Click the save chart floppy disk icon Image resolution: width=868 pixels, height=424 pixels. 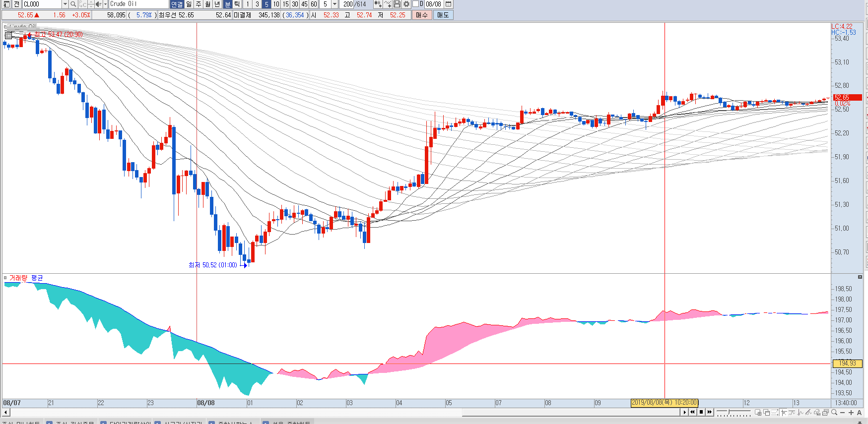(397, 4)
